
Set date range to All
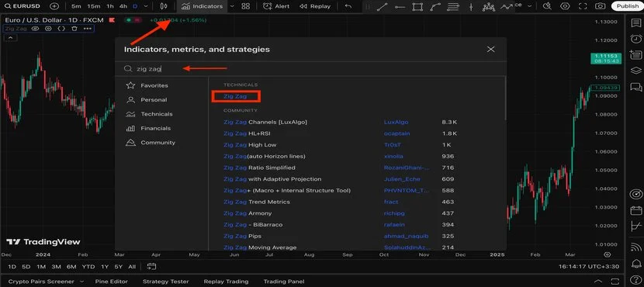(x=131, y=267)
